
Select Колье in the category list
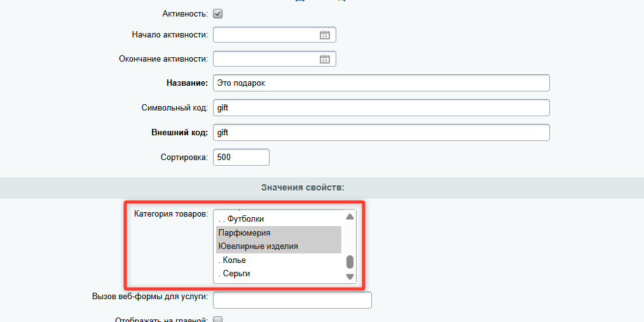[x=279, y=260]
